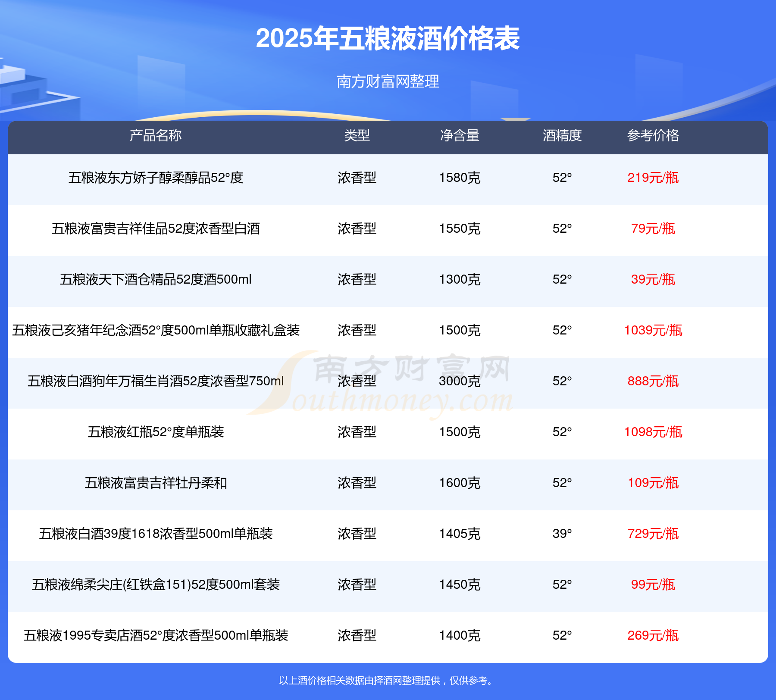Click the price 219元/瓶

coord(653,178)
